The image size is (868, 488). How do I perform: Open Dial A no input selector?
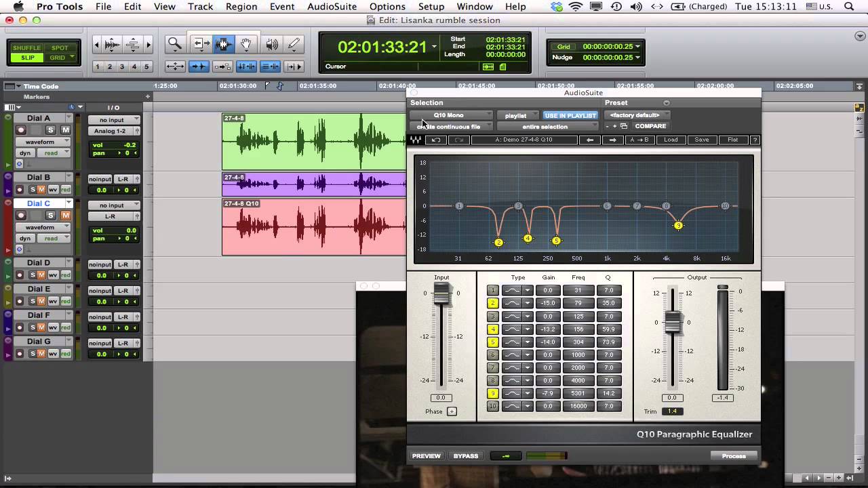tap(113, 120)
